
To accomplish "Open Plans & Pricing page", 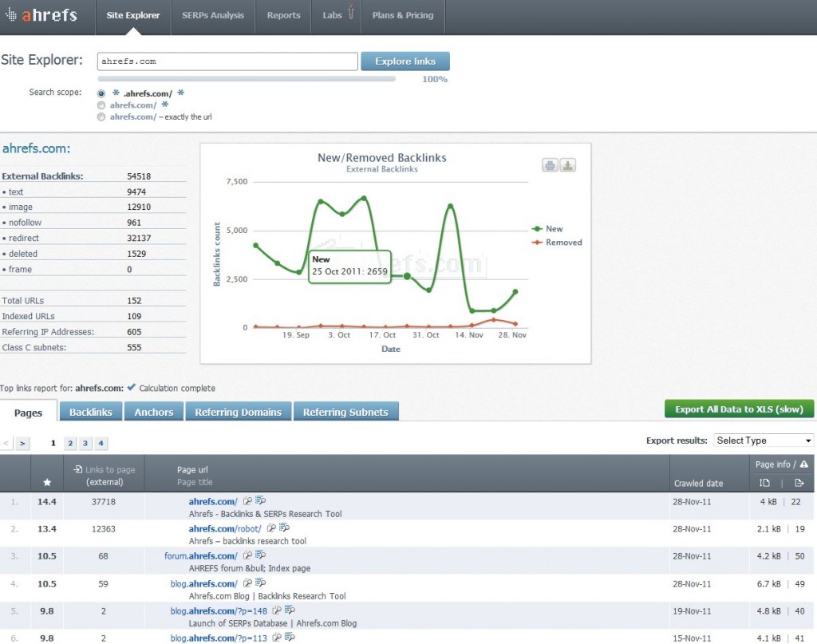I will coord(403,16).
